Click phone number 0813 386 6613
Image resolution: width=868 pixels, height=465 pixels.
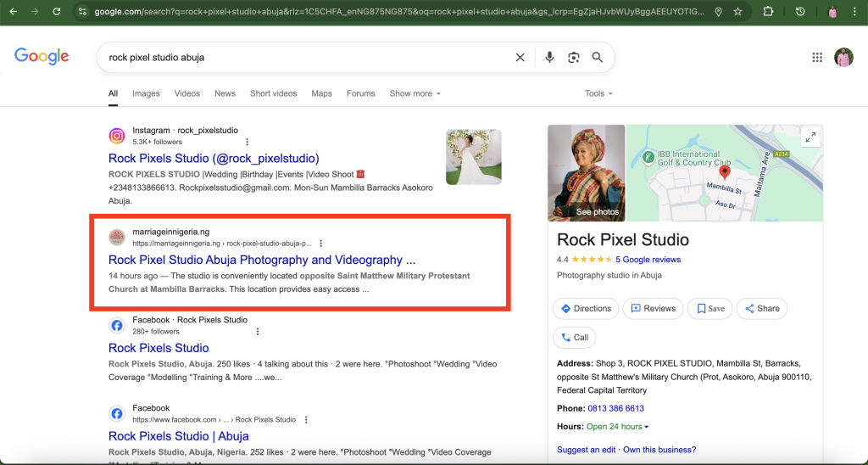click(615, 408)
